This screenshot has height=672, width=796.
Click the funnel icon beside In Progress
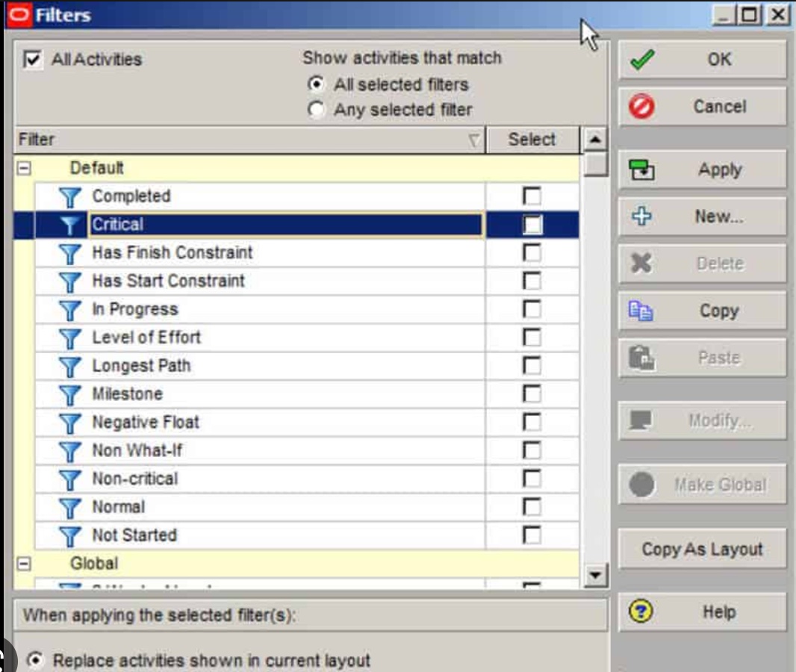pos(70,310)
